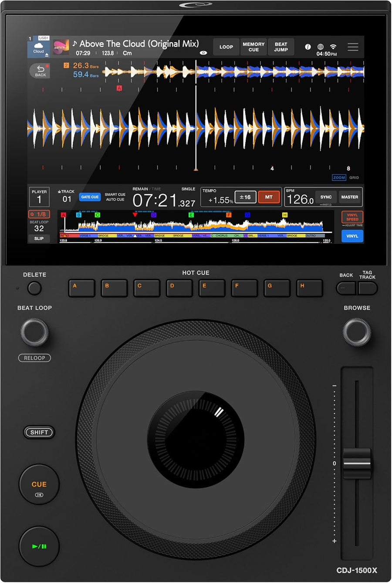Hit Hot Cue pad E
The width and height of the screenshot is (392, 583).
[x=212, y=288]
